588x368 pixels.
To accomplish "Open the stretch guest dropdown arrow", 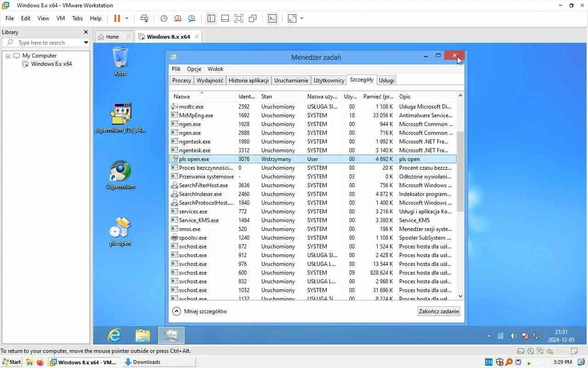I will pyautogui.click(x=302, y=18).
